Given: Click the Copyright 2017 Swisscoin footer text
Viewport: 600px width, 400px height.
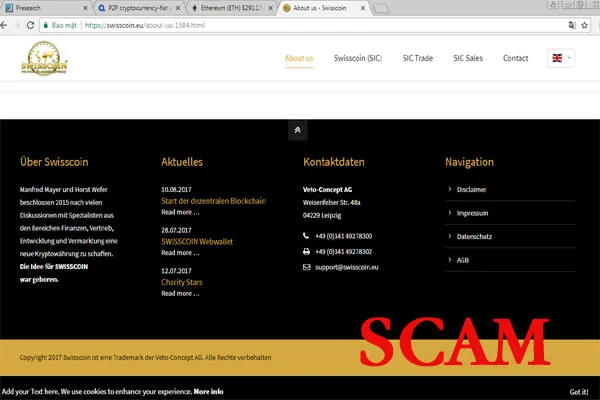Looking at the screenshot, I should (145, 358).
